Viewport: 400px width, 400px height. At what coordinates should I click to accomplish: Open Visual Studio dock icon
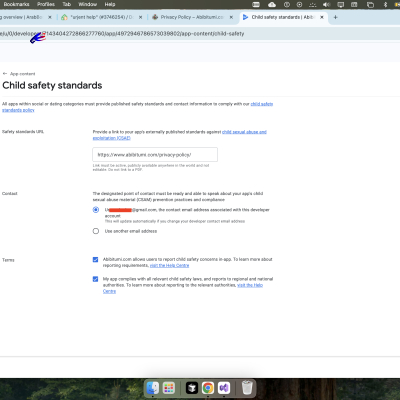pos(224,388)
